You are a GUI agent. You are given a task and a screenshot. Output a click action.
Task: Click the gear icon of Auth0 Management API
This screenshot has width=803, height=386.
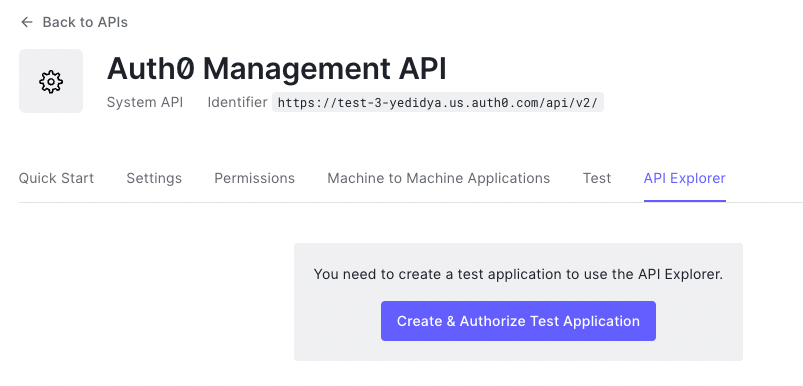[x=51, y=81]
